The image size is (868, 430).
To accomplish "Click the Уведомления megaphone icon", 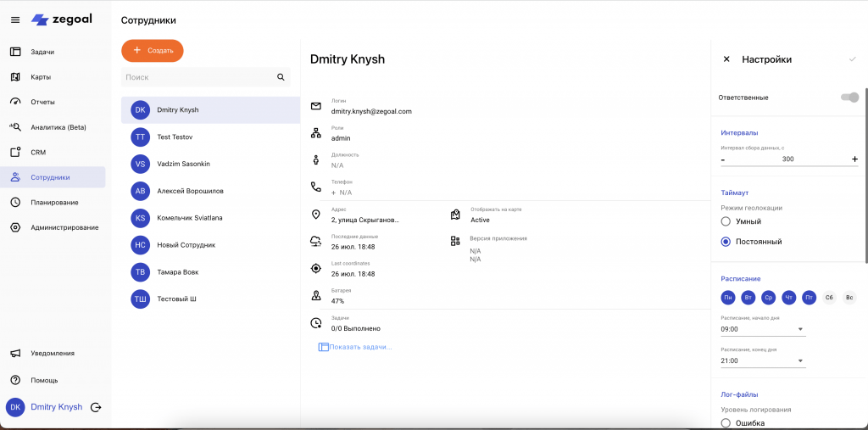I will pyautogui.click(x=15, y=354).
